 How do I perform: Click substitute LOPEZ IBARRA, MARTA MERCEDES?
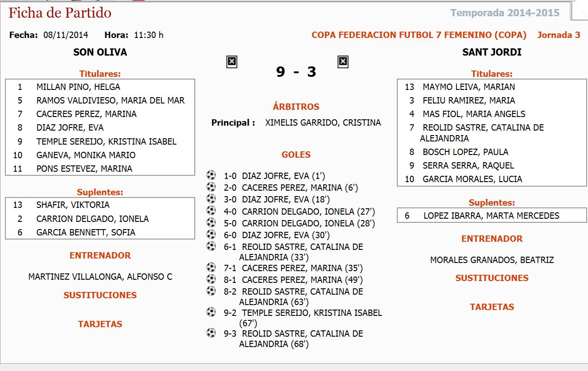pyautogui.click(x=491, y=216)
